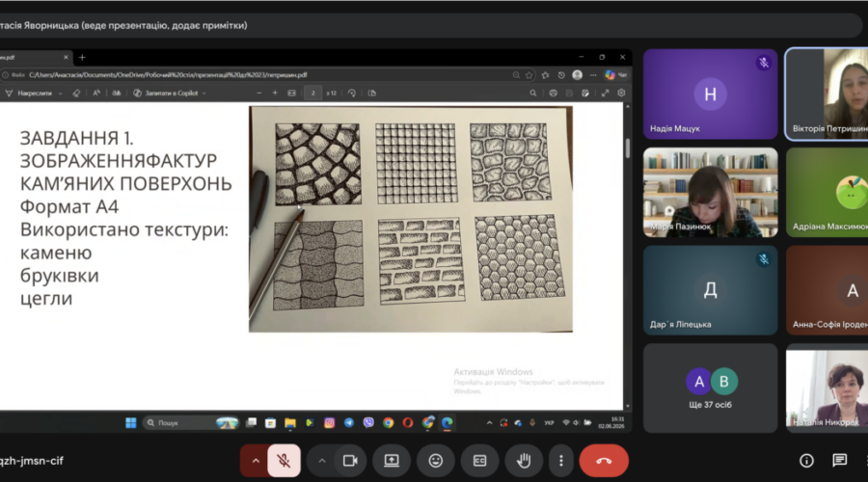Open the text size options icon
Image resolution: width=868 pixels, height=482 pixels.
tap(96, 93)
